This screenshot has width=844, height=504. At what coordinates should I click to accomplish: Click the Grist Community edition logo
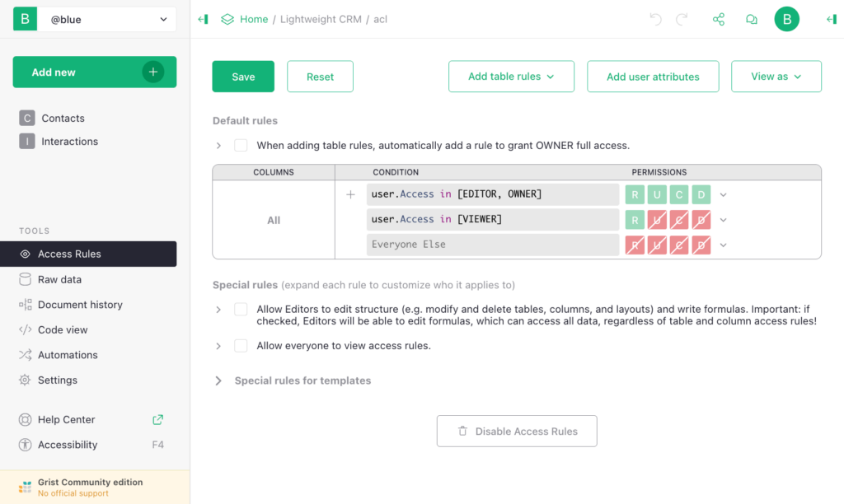click(x=25, y=488)
